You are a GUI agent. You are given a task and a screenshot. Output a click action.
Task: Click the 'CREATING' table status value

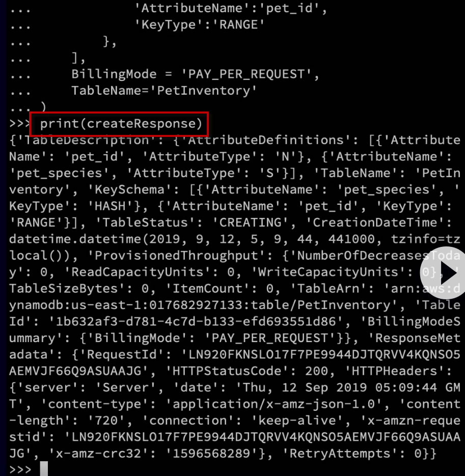251,222
